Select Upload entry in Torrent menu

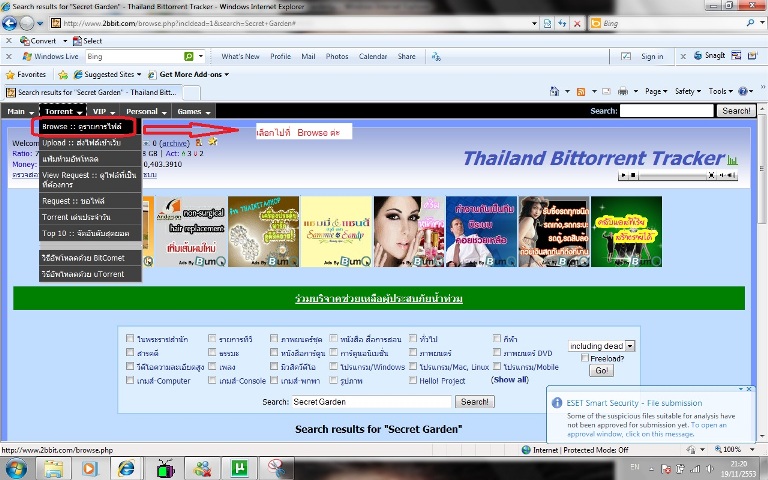pyautogui.click(x=90, y=143)
